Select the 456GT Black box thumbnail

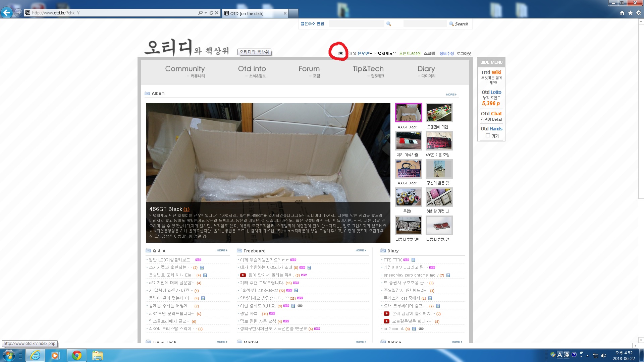click(x=409, y=113)
